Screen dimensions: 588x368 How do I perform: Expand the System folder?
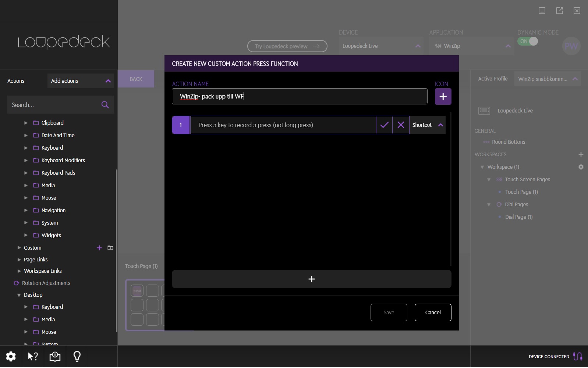(x=26, y=223)
